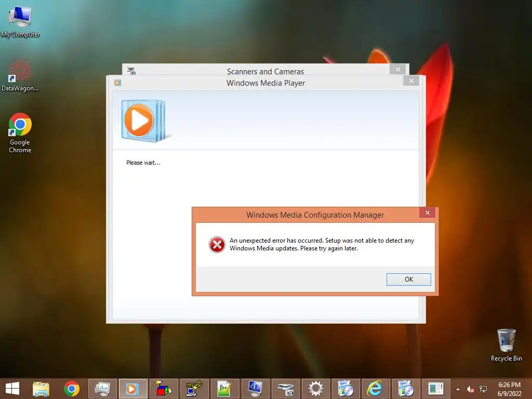Click the Scanners and Cameras title text
Viewport: 532px width, 399px height.
click(x=265, y=72)
